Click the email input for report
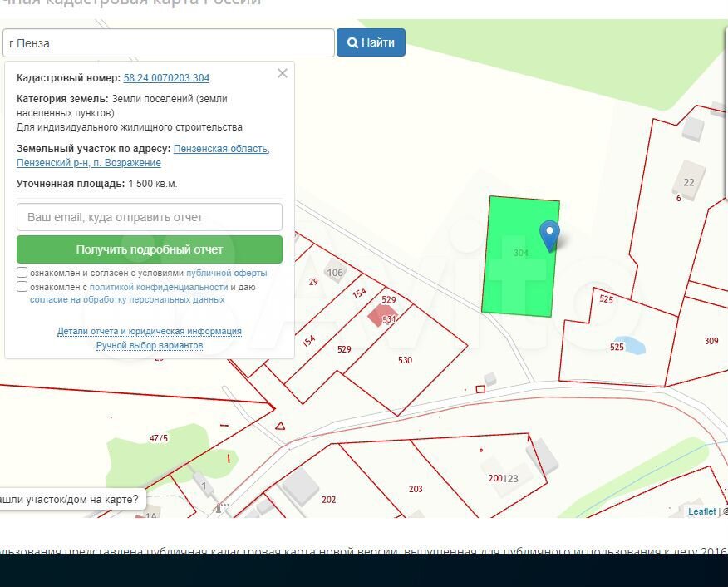Screen dimensions: 728x587 [150, 217]
